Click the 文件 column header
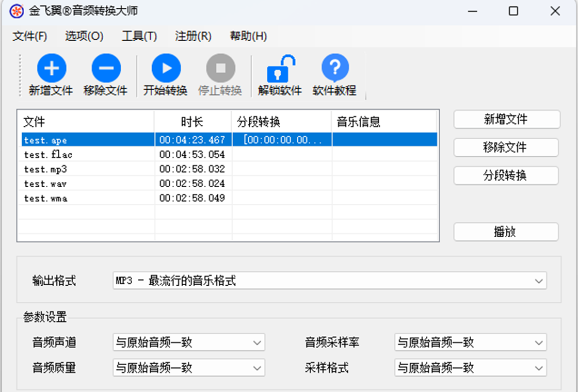Viewport: 578px width, 392px height. (86, 122)
